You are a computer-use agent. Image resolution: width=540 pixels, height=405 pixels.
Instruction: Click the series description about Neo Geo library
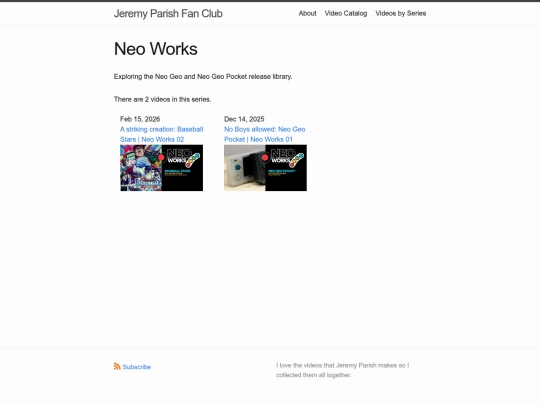pyautogui.click(x=203, y=76)
